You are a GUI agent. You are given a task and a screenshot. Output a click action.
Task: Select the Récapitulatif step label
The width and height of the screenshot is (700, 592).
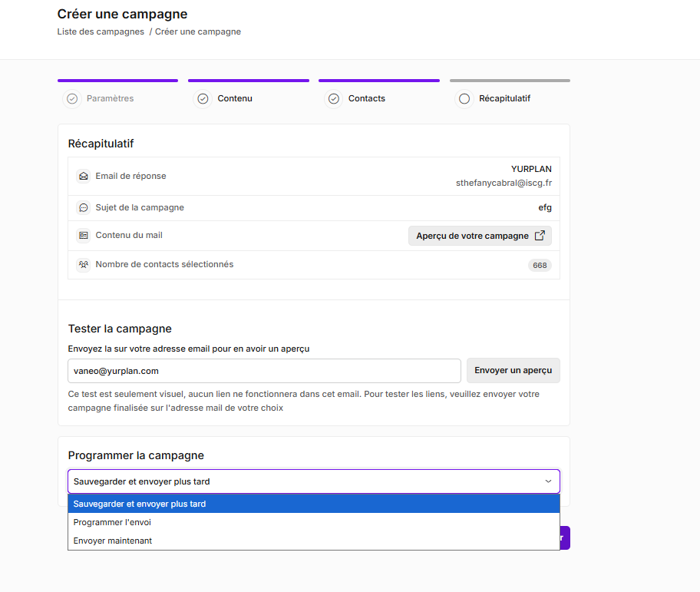coord(504,98)
